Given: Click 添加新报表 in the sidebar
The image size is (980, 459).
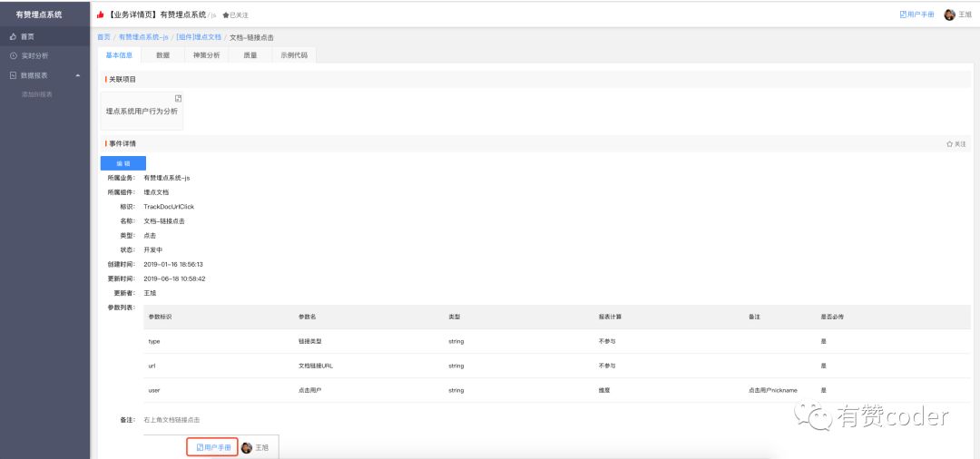Looking at the screenshot, I should pyautogui.click(x=37, y=94).
